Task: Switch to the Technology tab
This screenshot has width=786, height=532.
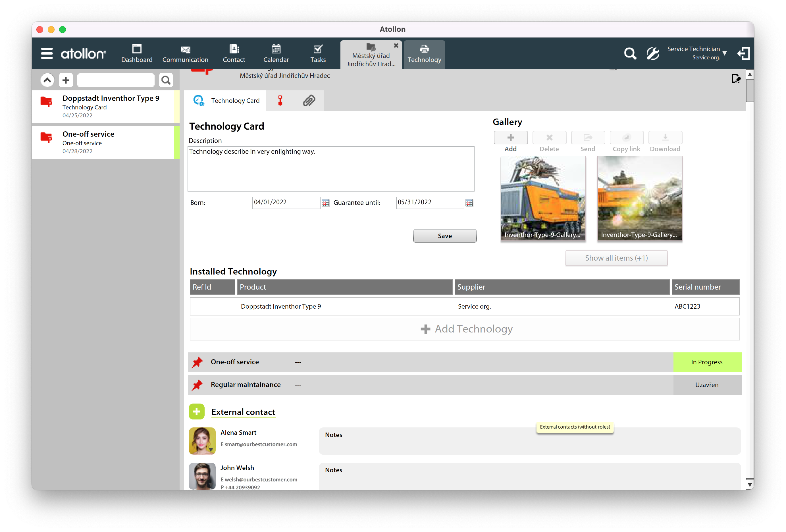Action: coord(424,54)
